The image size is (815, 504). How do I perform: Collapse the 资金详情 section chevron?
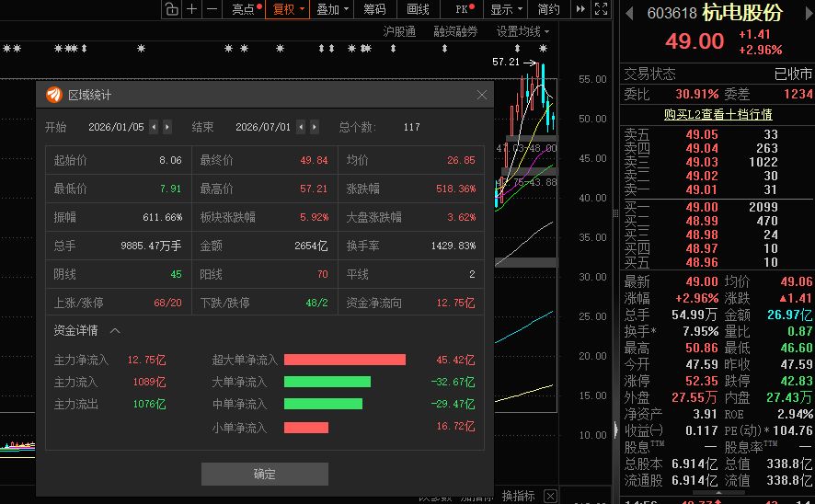pos(115,330)
